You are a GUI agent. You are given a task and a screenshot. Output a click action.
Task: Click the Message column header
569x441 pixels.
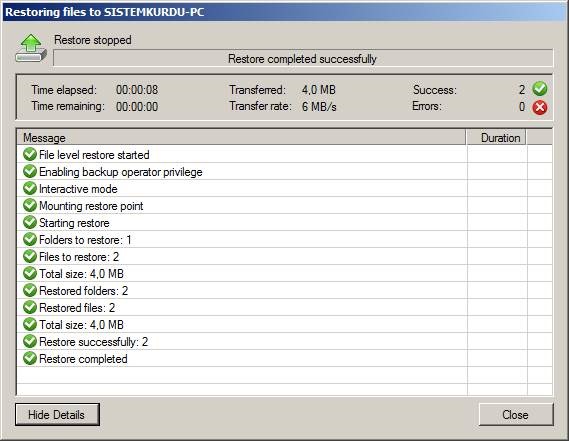(241, 138)
